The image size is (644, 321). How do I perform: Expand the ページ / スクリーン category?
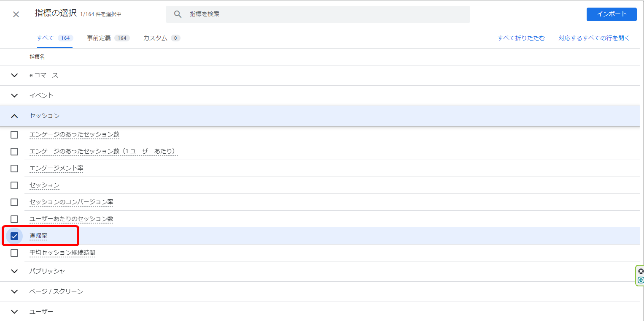tap(14, 291)
